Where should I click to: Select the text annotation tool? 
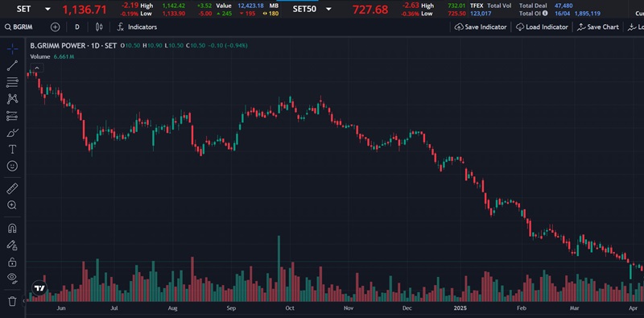click(12, 149)
